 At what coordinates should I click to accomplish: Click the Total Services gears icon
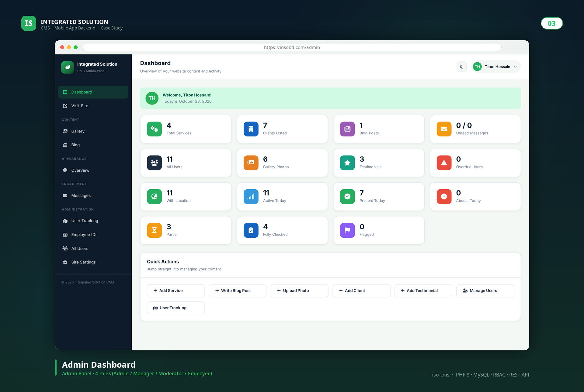click(x=154, y=129)
